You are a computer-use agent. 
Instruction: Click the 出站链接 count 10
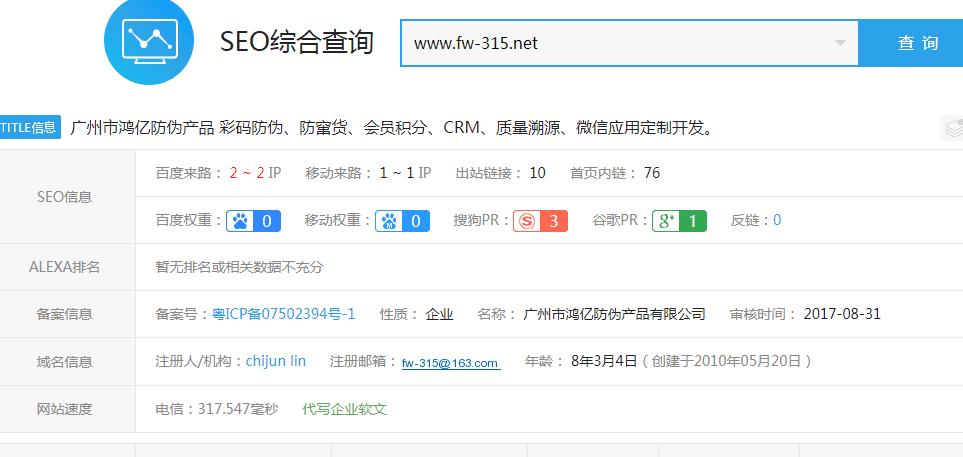coord(537,173)
